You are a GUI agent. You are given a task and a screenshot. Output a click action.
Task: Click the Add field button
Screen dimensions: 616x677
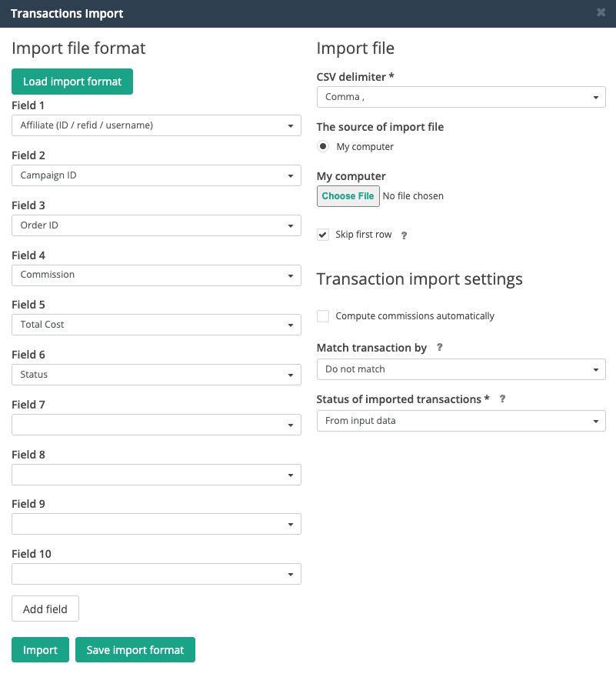[45, 609]
